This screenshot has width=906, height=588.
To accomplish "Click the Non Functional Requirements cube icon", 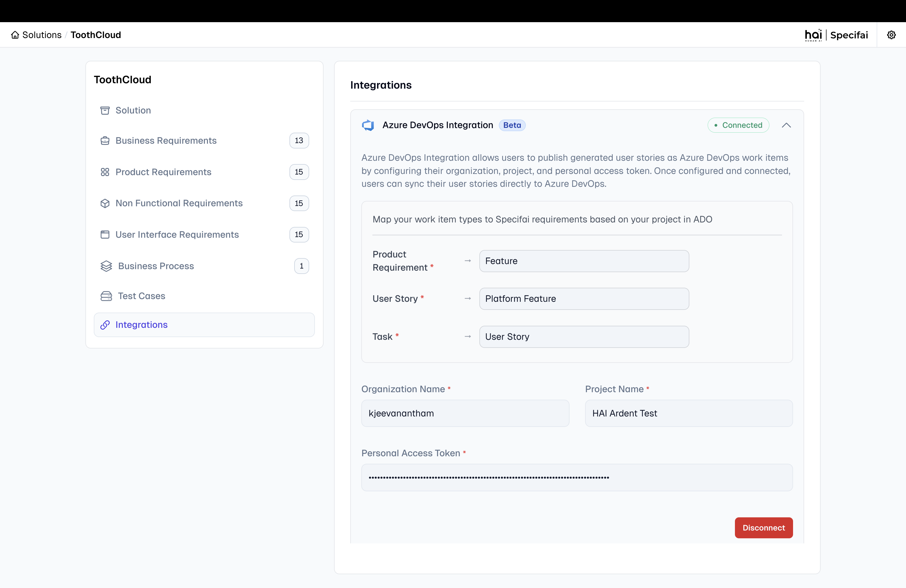I will (x=105, y=204).
